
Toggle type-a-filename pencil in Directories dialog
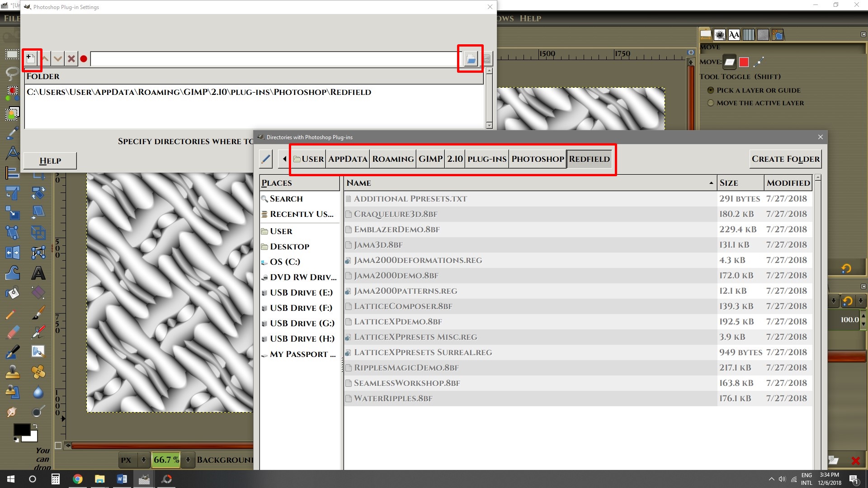click(x=266, y=159)
